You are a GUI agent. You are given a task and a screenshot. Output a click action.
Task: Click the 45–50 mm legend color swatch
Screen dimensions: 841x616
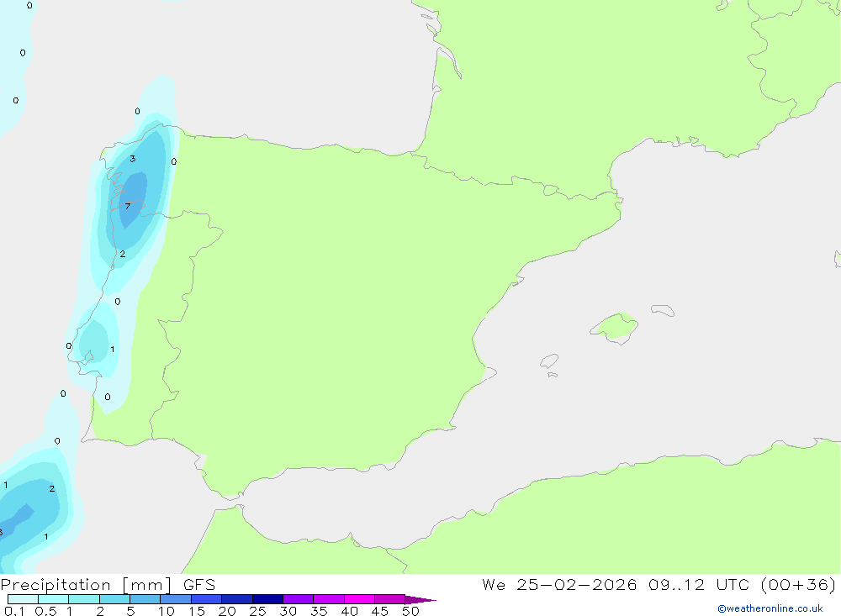click(390, 599)
